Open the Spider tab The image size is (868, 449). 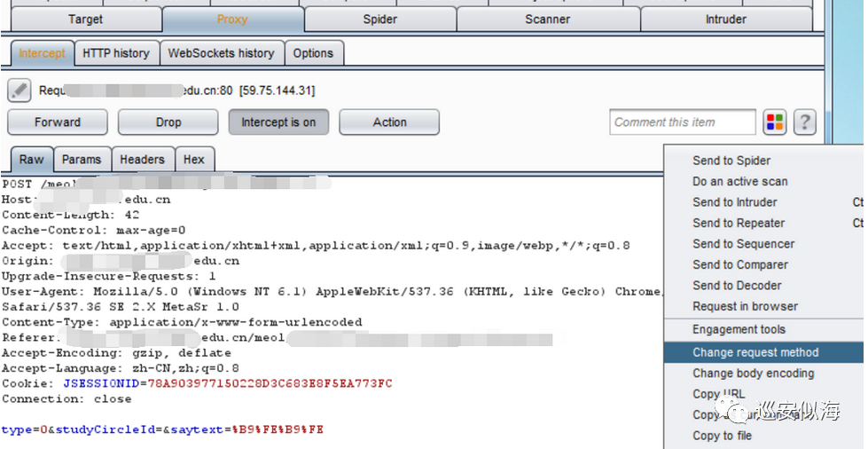(380, 20)
